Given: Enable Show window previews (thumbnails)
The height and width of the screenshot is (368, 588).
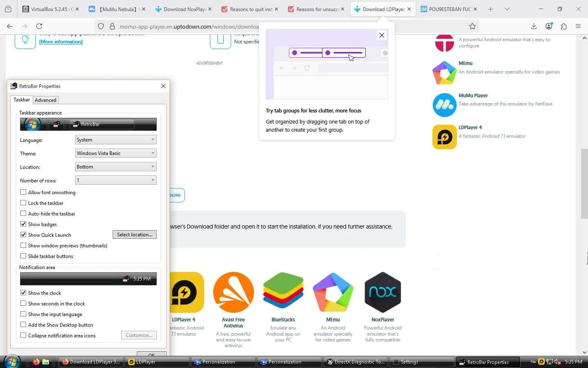Looking at the screenshot, I should 23,245.
